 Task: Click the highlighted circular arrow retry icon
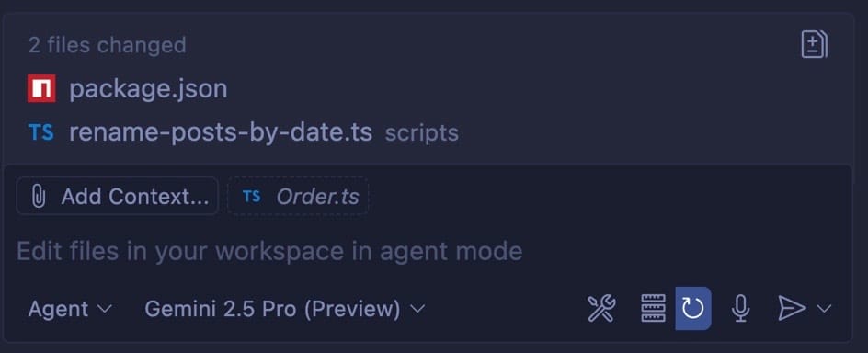coord(693,308)
